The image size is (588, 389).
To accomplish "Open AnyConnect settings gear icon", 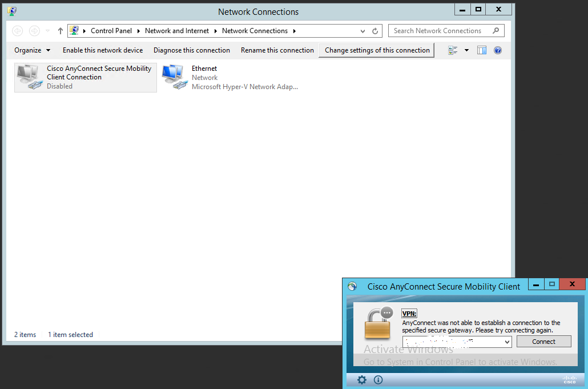I will (362, 380).
